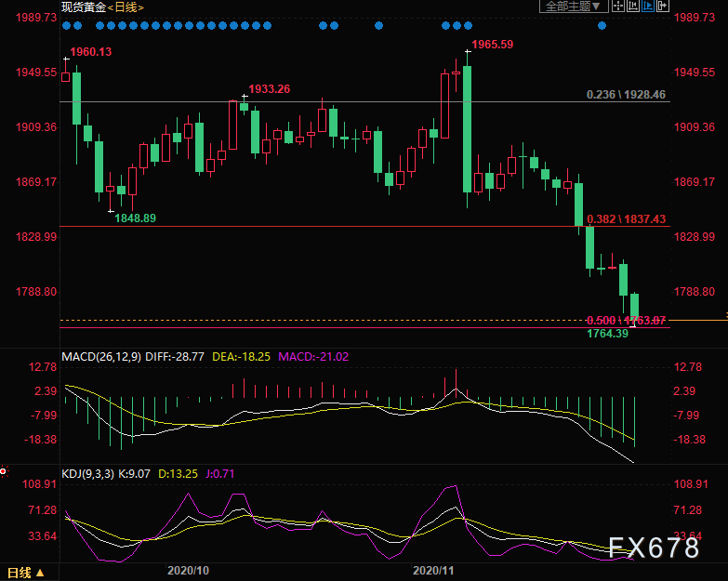Click the first blue news dot at top left

pyautogui.click(x=65, y=25)
